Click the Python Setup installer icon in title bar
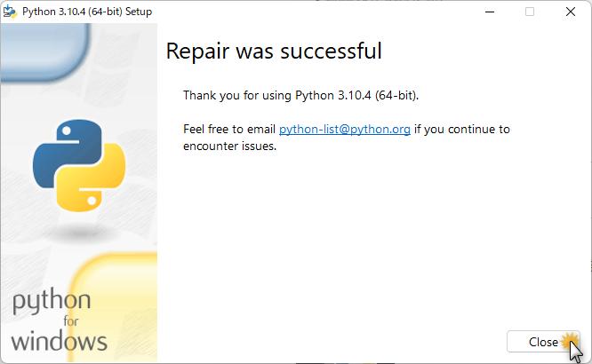 pyautogui.click(x=10, y=12)
